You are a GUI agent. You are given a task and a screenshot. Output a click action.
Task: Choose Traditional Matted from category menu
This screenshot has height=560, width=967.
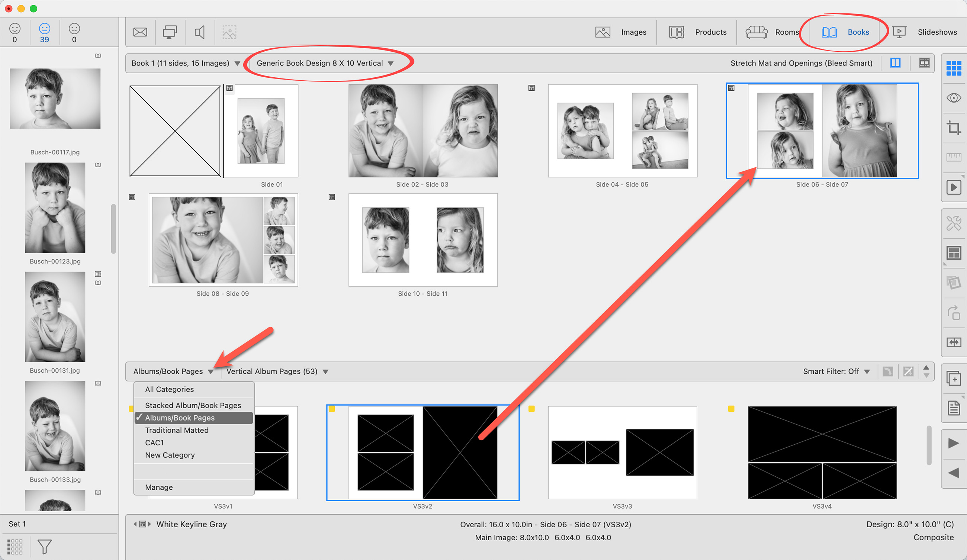[x=177, y=430]
